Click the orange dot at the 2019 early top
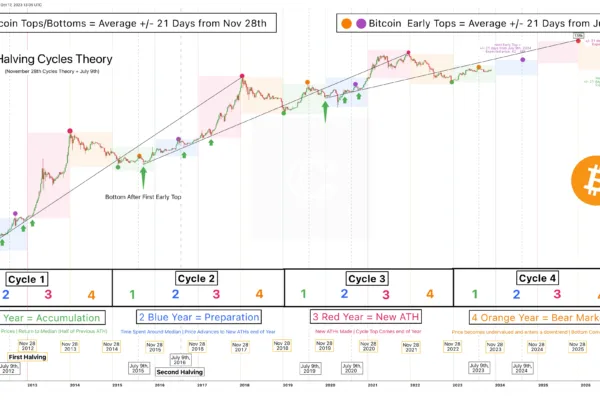The width and height of the screenshot is (600, 400). (307, 82)
